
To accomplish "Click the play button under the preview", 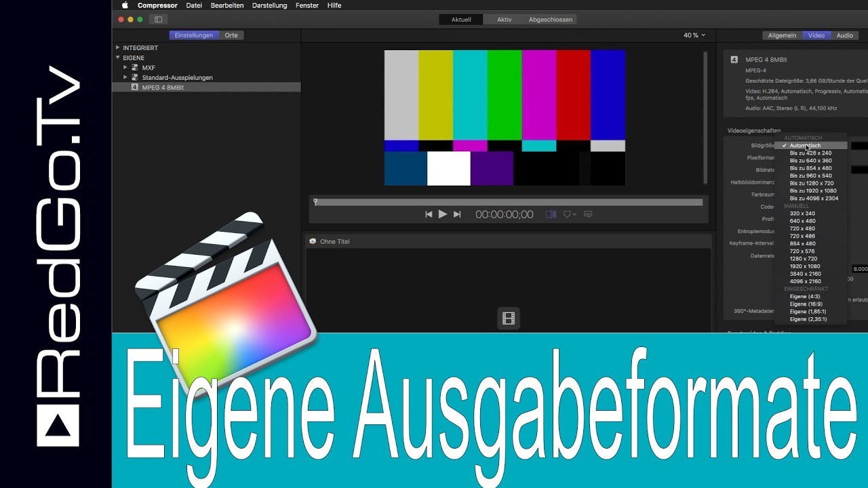I will click(x=443, y=214).
